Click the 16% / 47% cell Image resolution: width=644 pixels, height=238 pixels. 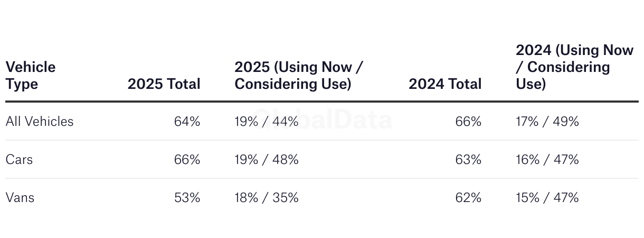[547, 159]
